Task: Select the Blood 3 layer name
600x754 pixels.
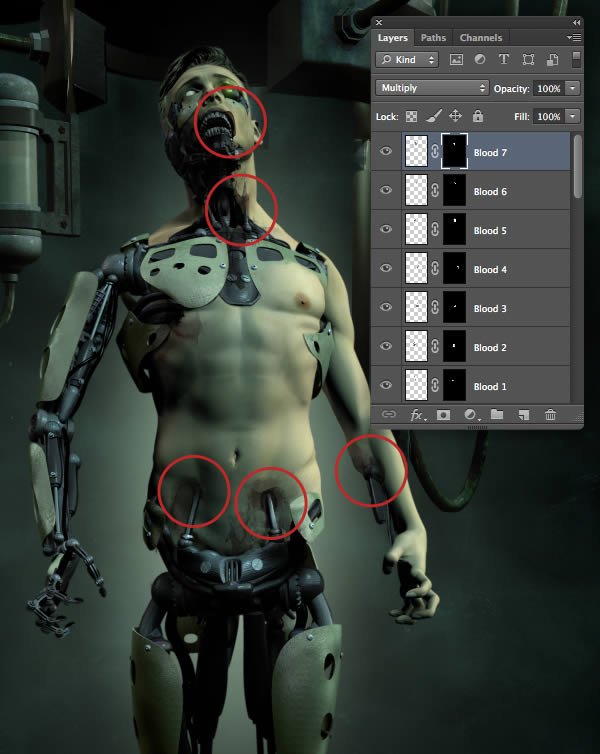Action: [x=490, y=308]
